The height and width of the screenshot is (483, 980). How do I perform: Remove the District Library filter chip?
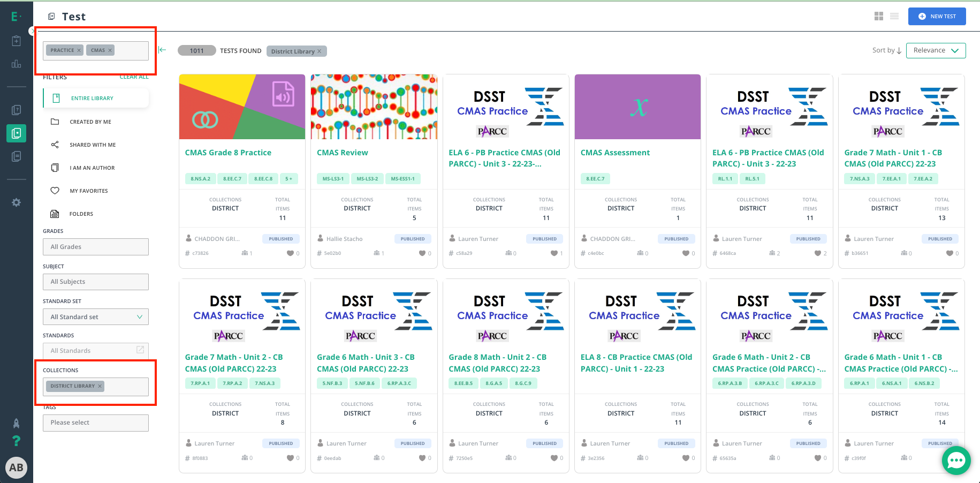tap(320, 51)
